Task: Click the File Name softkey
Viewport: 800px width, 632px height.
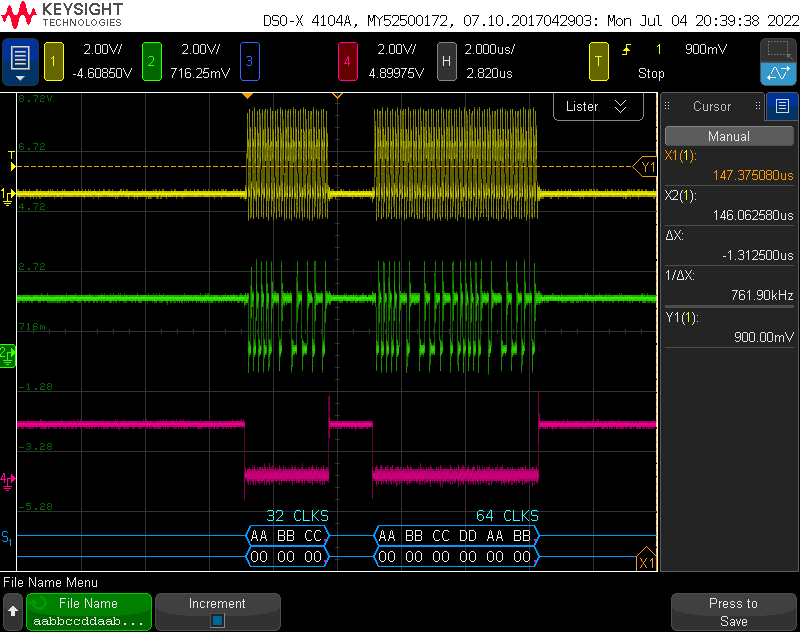Action: 89,612
